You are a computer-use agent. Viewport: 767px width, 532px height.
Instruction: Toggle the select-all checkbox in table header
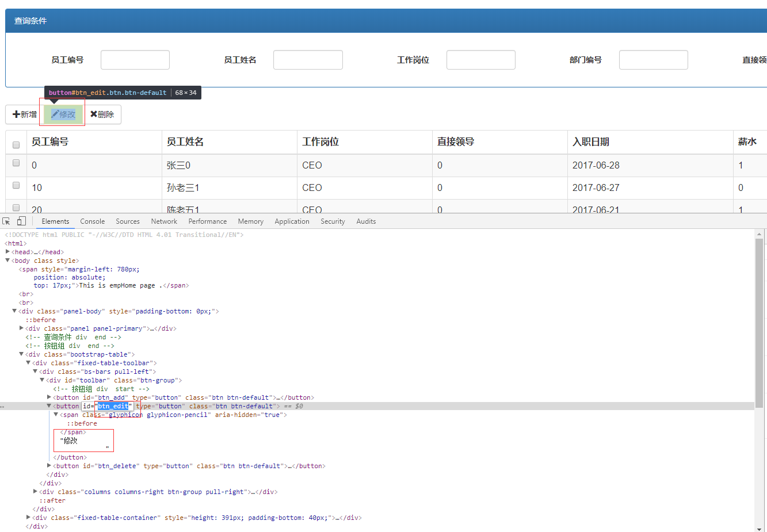pyautogui.click(x=16, y=145)
